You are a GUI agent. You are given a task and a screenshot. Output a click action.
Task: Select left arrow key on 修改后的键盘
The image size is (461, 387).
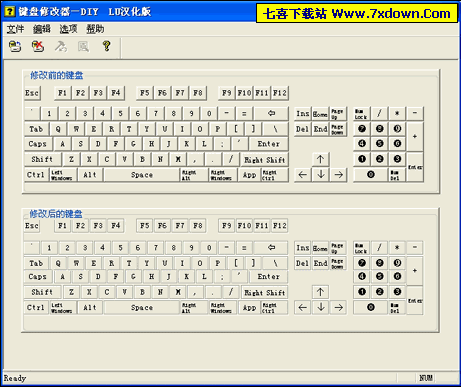click(303, 307)
